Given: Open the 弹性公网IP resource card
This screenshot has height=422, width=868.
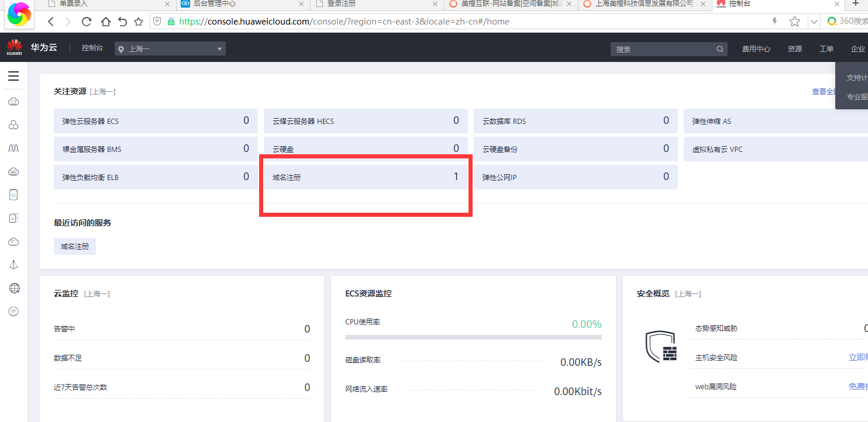Looking at the screenshot, I should tap(576, 177).
